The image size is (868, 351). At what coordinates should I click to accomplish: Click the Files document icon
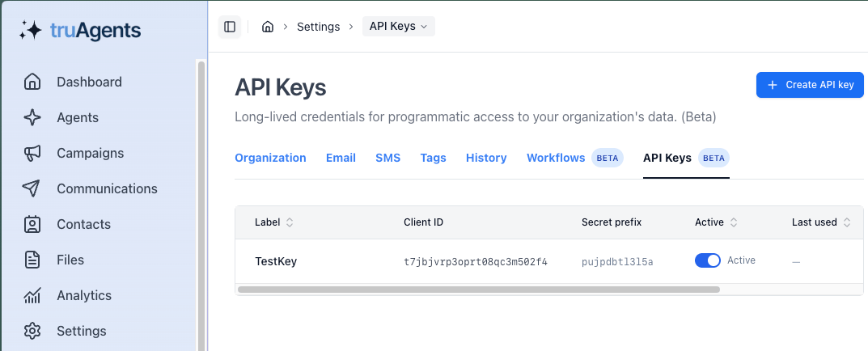point(32,260)
